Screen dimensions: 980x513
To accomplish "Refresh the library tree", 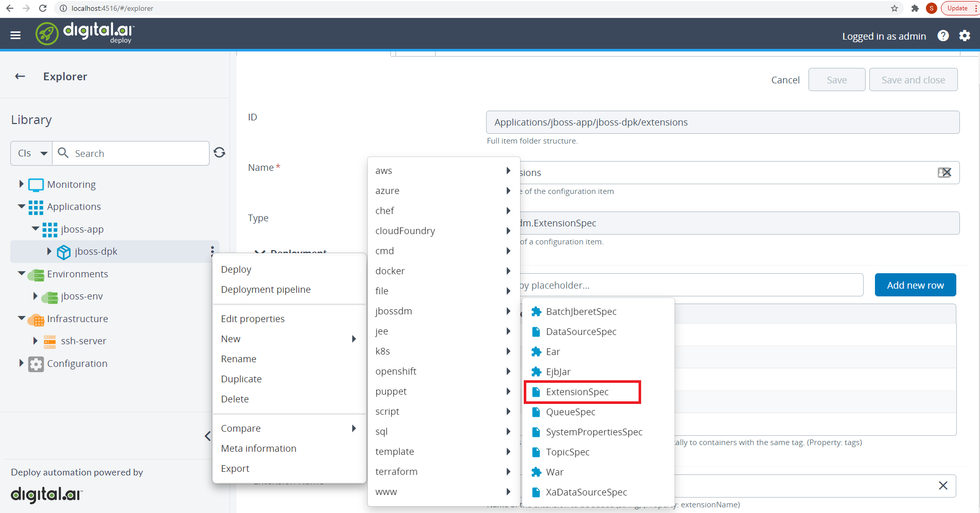I will point(219,152).
